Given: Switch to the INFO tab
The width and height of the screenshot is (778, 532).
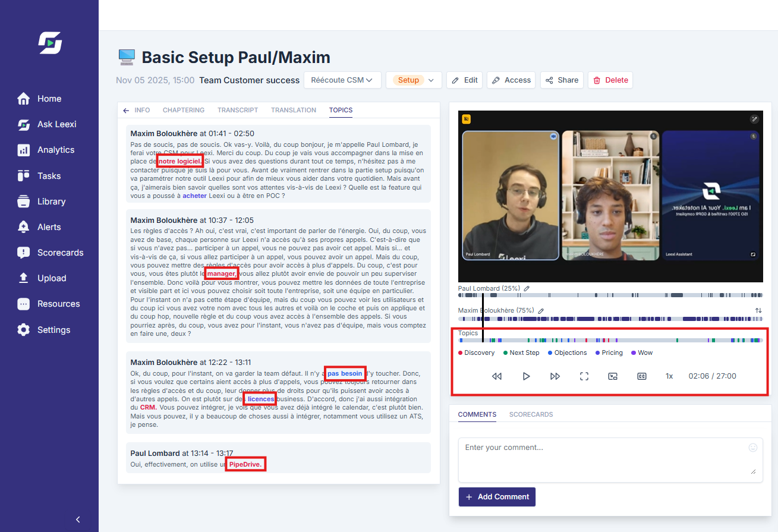Looking at the screenshot, I should [x=142, y=110].
